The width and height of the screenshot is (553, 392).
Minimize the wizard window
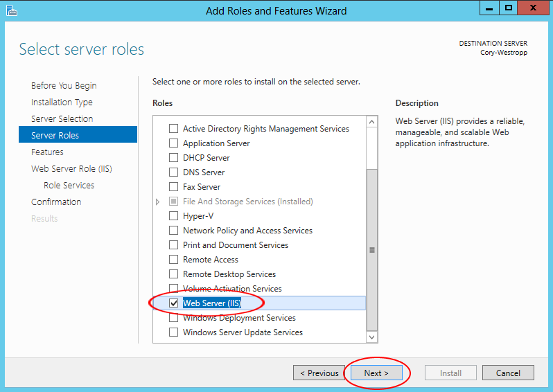click(489, 8)
